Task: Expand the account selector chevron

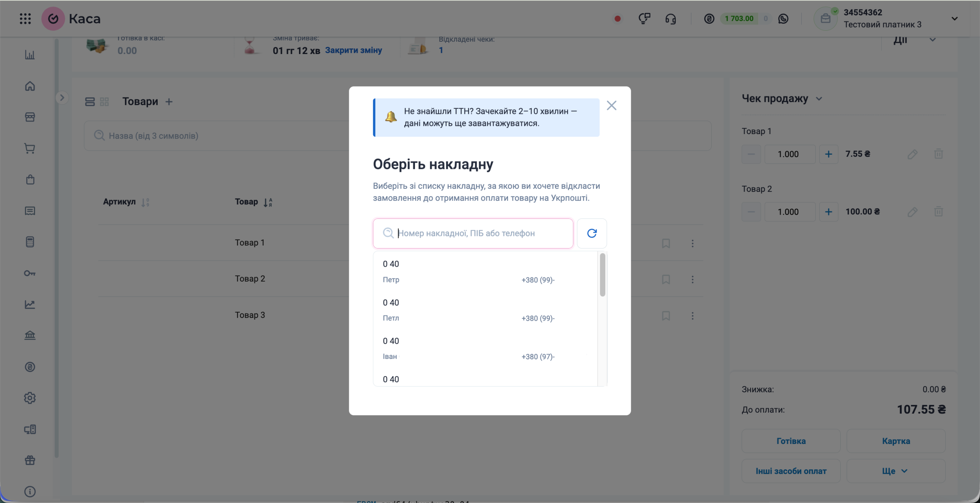Action: tap(954, 18)
